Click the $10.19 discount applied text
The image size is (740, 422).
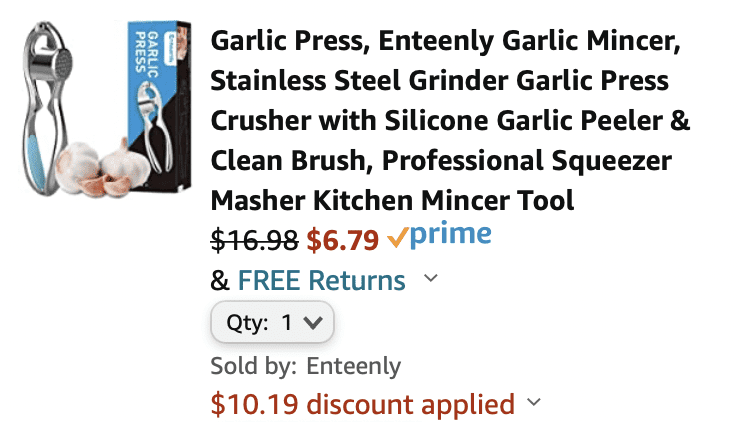click(362, 405)
